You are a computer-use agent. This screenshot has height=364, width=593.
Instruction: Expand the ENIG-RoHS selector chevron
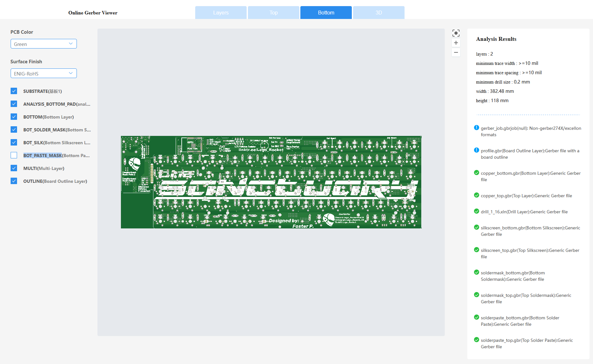[x=70, y=73]
